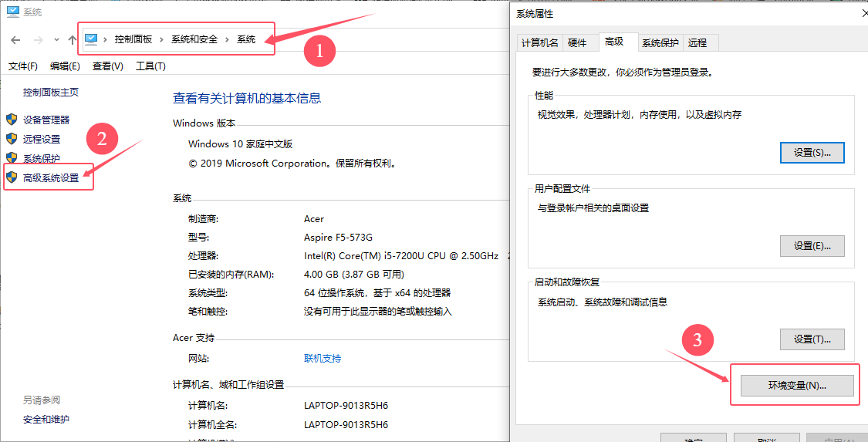
Task: Click the Acer manufacturer value text
Action: point(314,219)
